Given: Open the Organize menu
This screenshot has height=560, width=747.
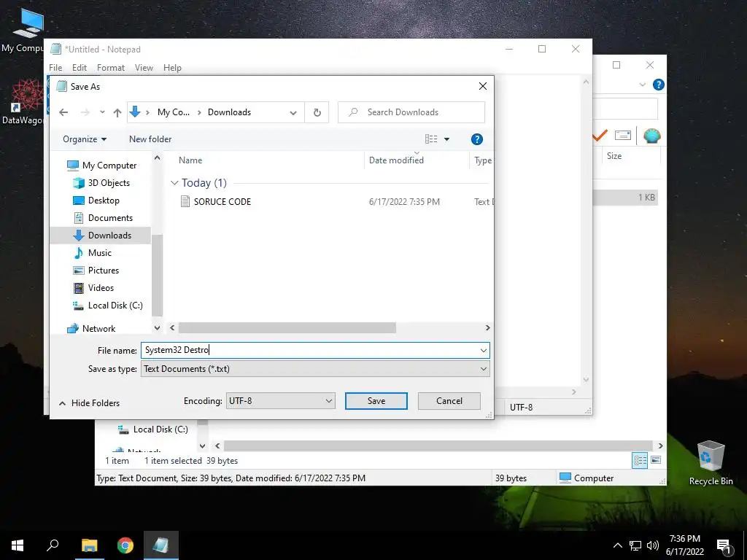Looking at the screenshot, I should pos(85,139).
